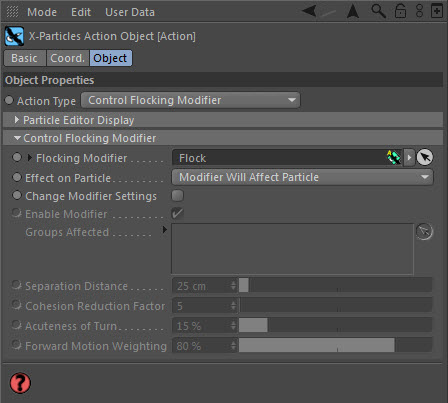The width and height of the screenshot is (448, 403).
Task: Open the Edit menu
Action: (81, 12)
